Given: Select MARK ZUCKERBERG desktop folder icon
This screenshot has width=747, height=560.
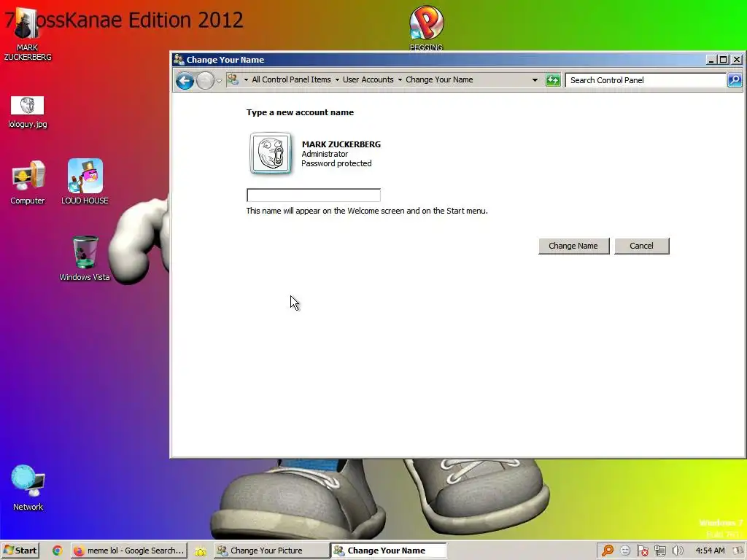Looking at the screenshot, I should [x=27, y=34].
